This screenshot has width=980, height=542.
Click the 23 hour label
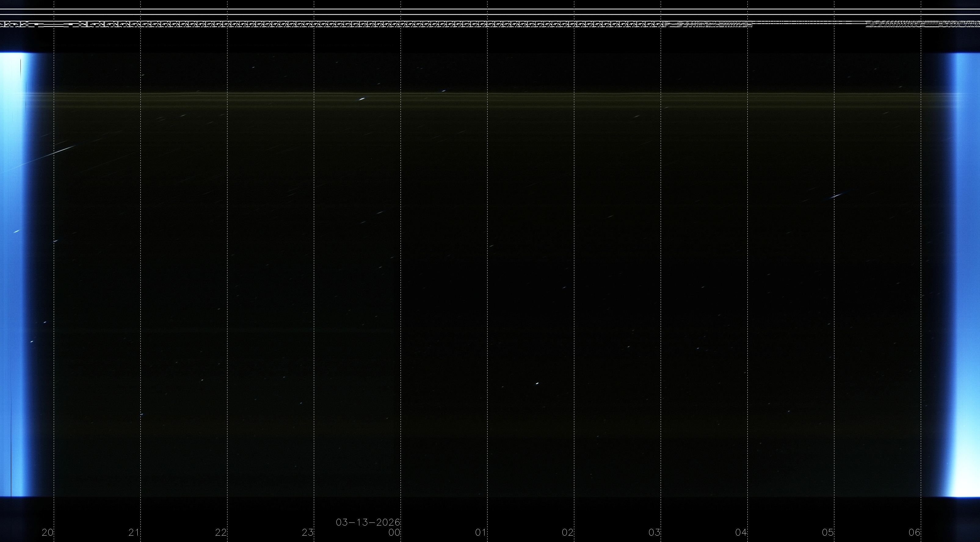click(x=307, y=532)
